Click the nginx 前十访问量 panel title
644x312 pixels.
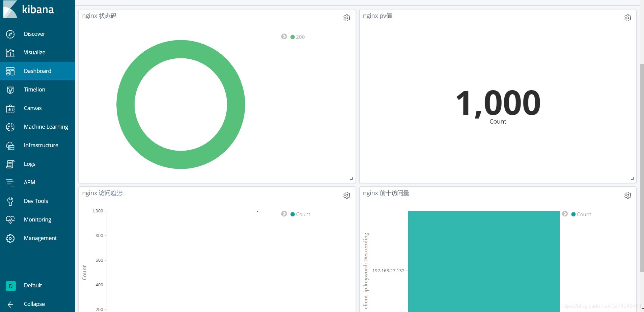pos(386,193)
